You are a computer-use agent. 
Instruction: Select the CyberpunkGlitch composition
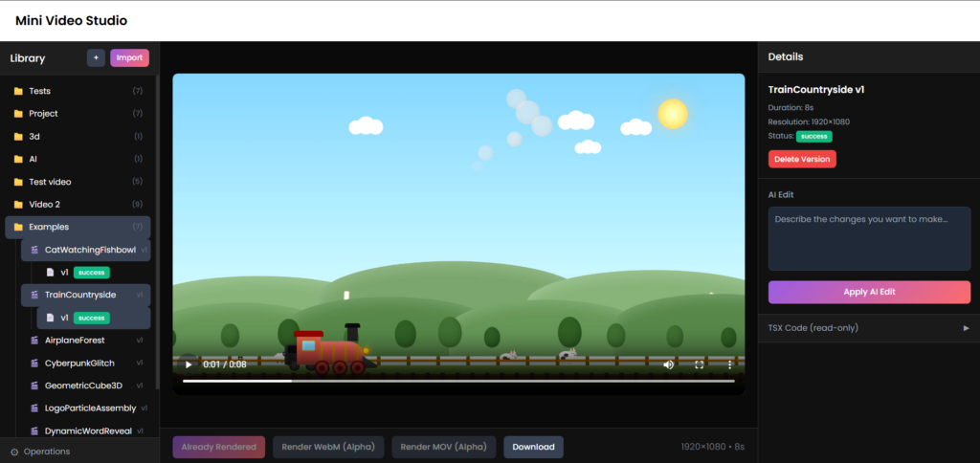pyautogui.click(x=85, y=363)
